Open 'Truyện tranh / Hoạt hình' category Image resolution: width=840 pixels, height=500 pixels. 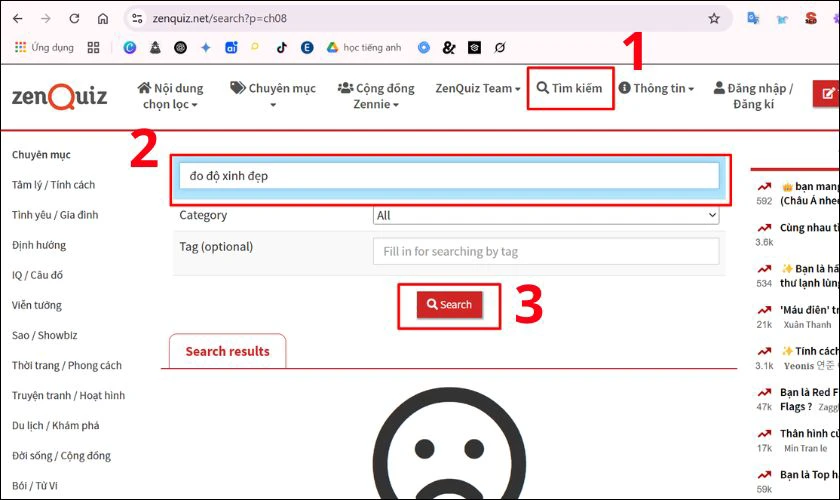click(x=69, y=395)
